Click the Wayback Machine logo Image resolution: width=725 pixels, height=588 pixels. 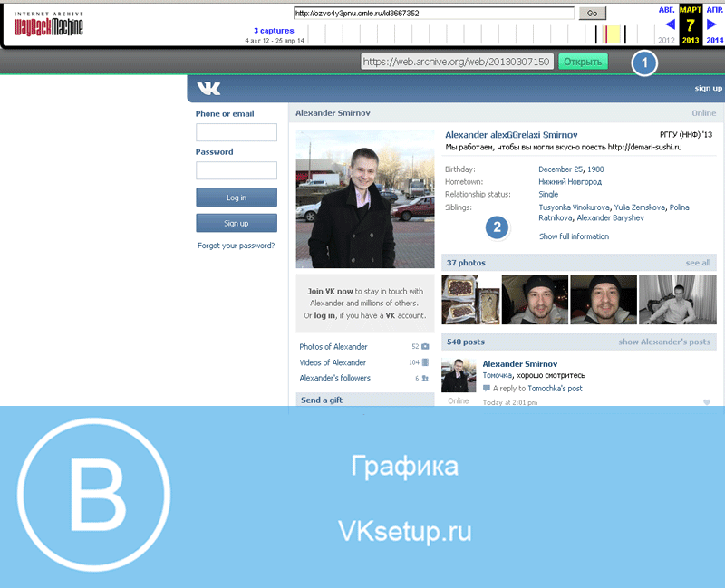click(49, 24)
